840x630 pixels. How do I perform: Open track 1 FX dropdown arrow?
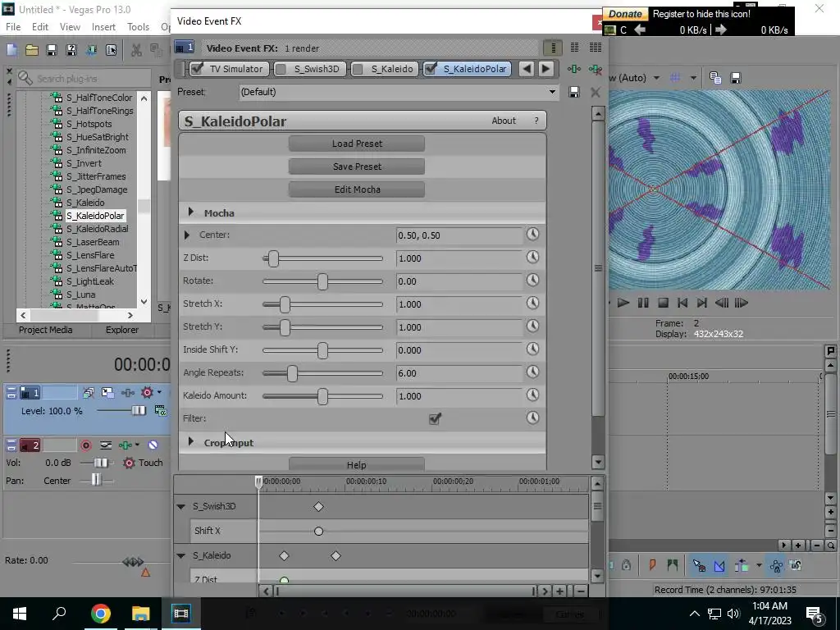[x=159, y=393]
